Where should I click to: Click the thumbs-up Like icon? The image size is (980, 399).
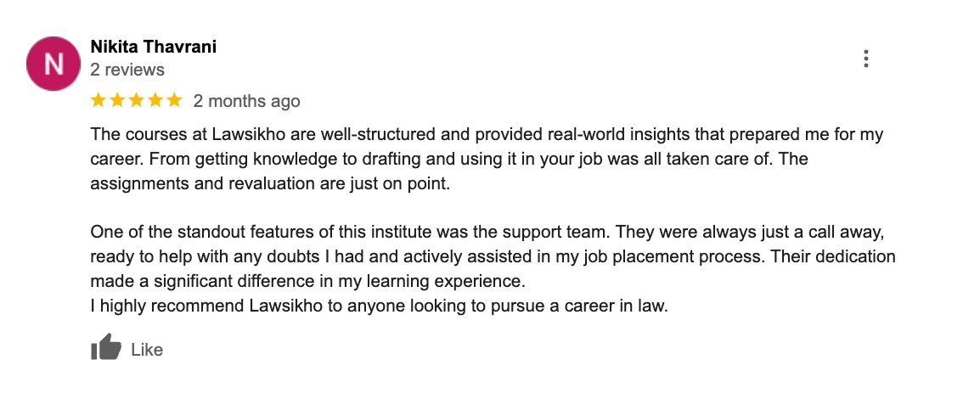point(105,347)
